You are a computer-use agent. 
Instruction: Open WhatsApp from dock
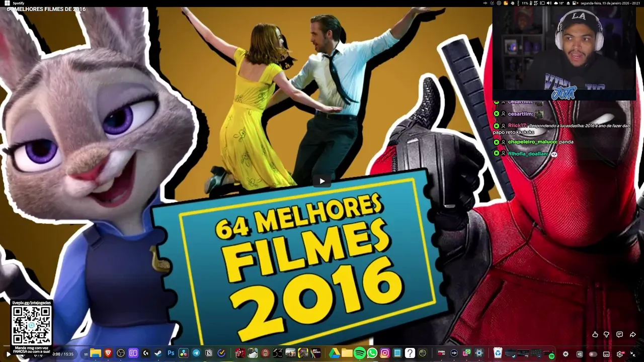(x=372, y=353)
